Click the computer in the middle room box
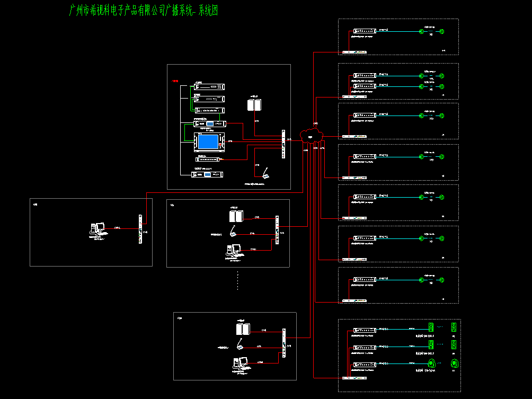The image size is (532, 399). coord(234,250)
